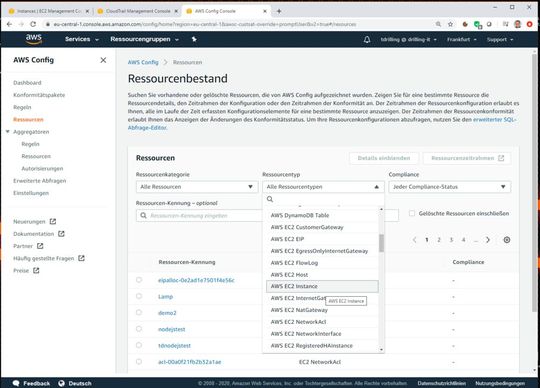Click the browser reload icon

(x=33, y=24)
